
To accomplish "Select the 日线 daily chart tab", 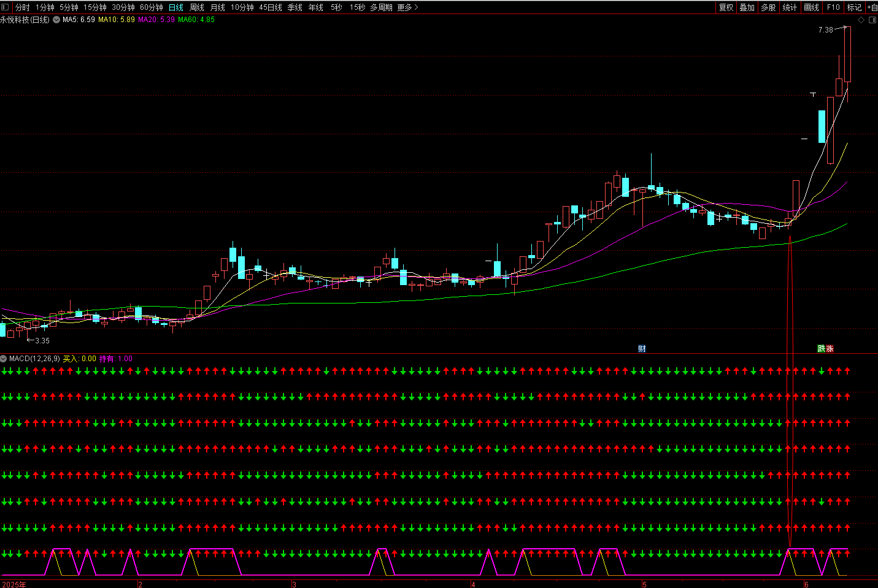I will [176, 7].
